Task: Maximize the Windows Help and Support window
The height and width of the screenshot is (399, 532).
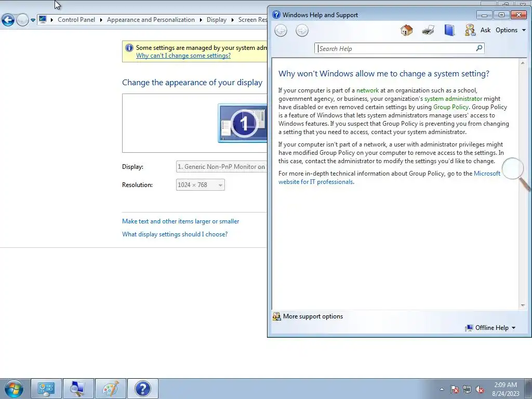Action: [501, 15]
